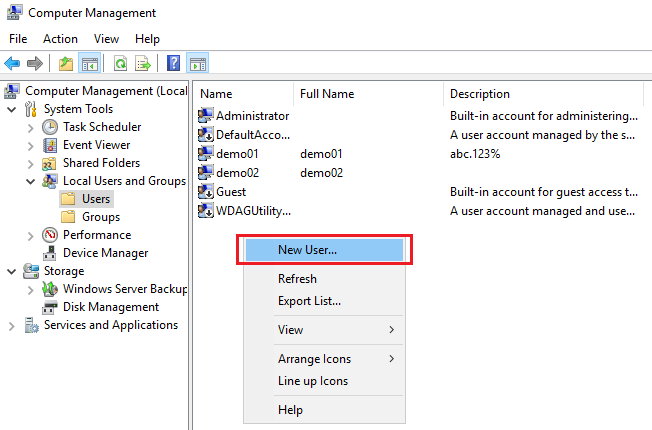
Task: Toggle Show/Hide Action Pane toolbar icon
Action: point(198,64)
